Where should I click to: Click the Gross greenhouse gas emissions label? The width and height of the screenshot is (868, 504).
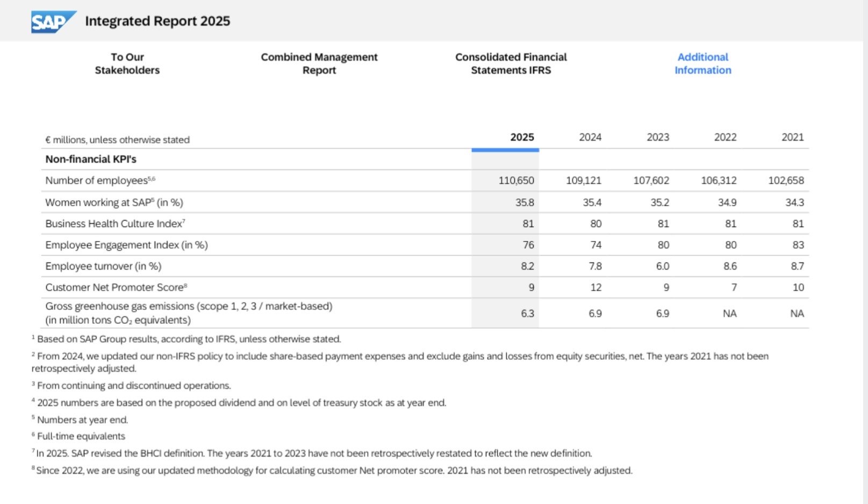189,313
